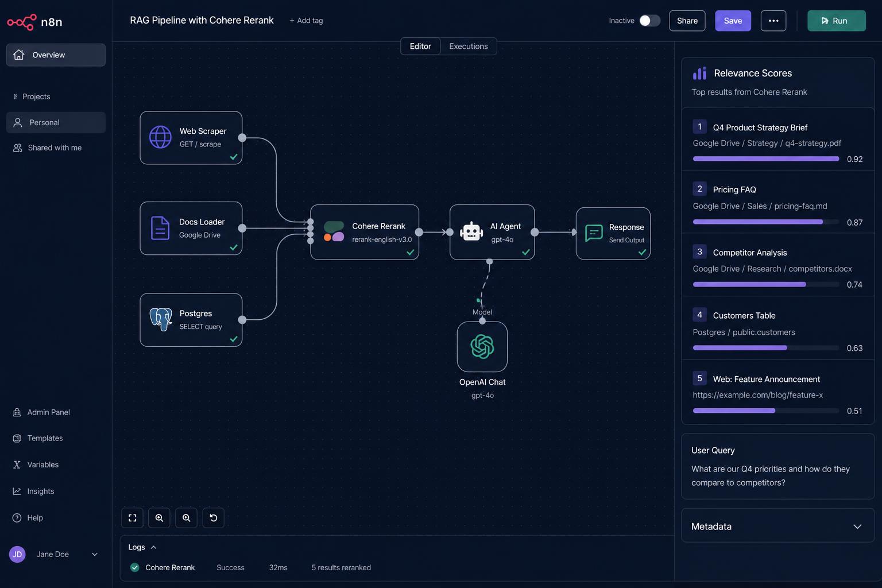Click the JD user avatar

coord(17,554)
